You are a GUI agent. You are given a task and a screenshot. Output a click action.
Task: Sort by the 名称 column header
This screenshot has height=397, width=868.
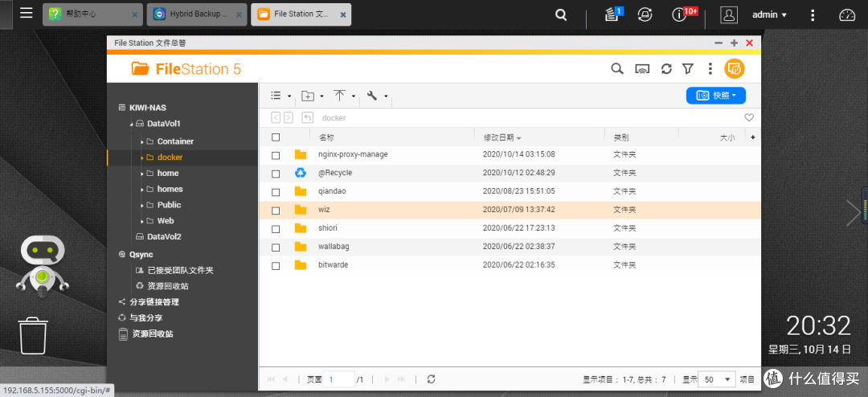(326, 137)
